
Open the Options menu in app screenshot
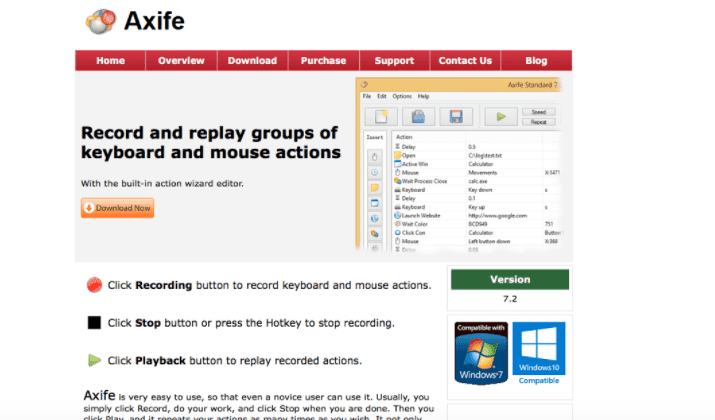402,96
